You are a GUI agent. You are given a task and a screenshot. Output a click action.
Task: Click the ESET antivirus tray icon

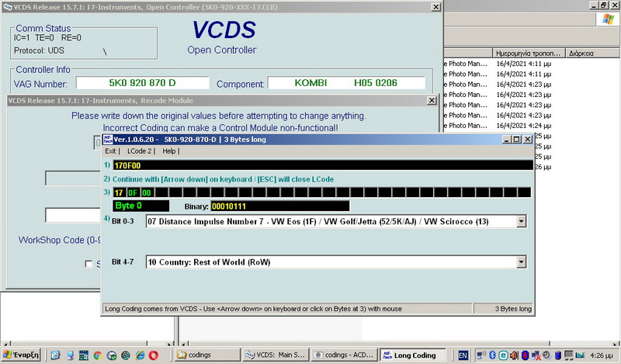click(503, 355)
